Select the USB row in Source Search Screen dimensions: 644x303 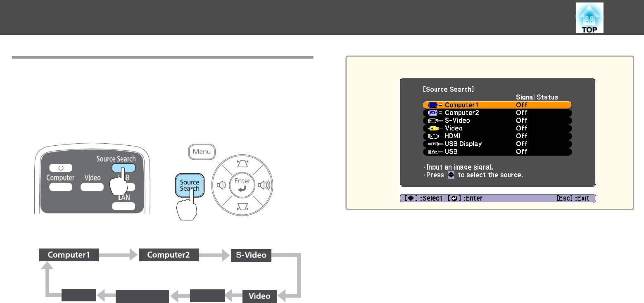click(497, 151)
